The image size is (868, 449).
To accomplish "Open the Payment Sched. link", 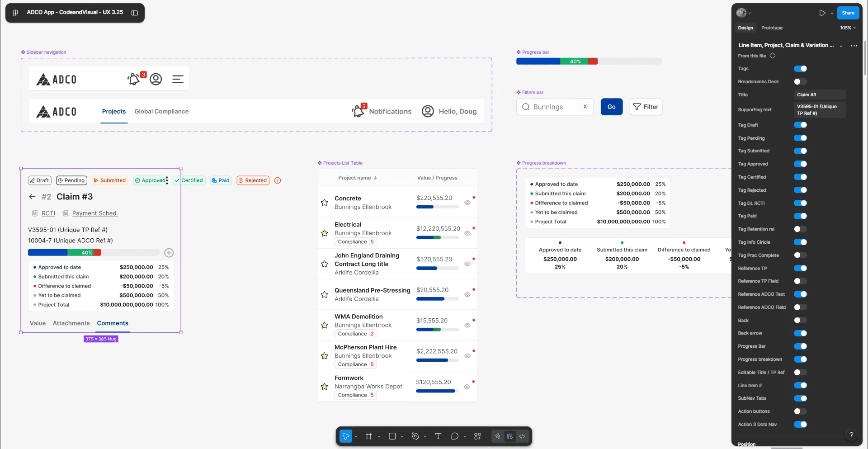I will [95, 213].
